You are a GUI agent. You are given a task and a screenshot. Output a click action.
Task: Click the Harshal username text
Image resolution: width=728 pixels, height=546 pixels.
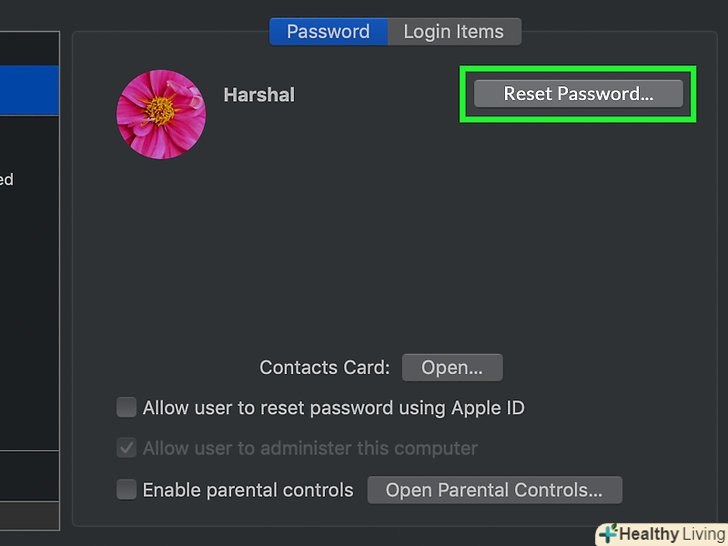pos(259,95)
